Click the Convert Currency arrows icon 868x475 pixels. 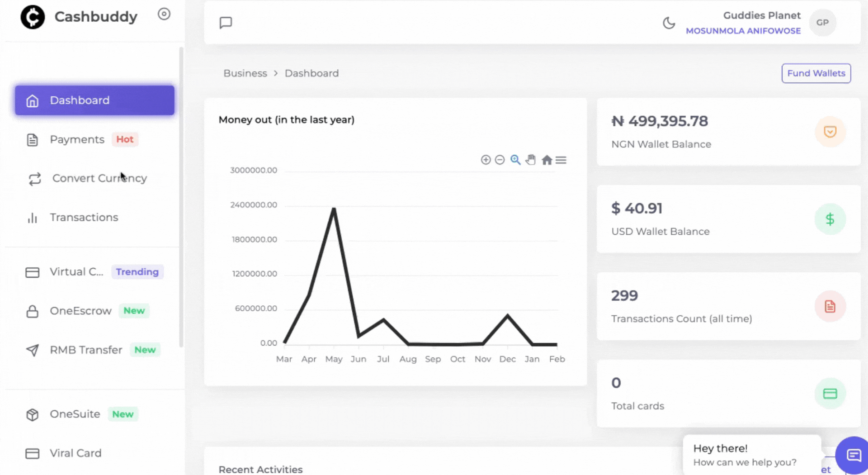click(35, 179)
